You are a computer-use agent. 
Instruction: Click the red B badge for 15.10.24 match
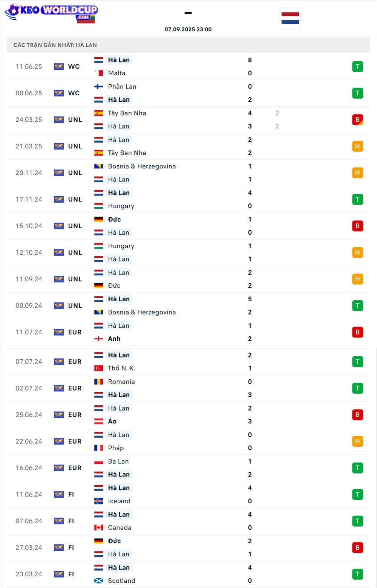(357, 226)
